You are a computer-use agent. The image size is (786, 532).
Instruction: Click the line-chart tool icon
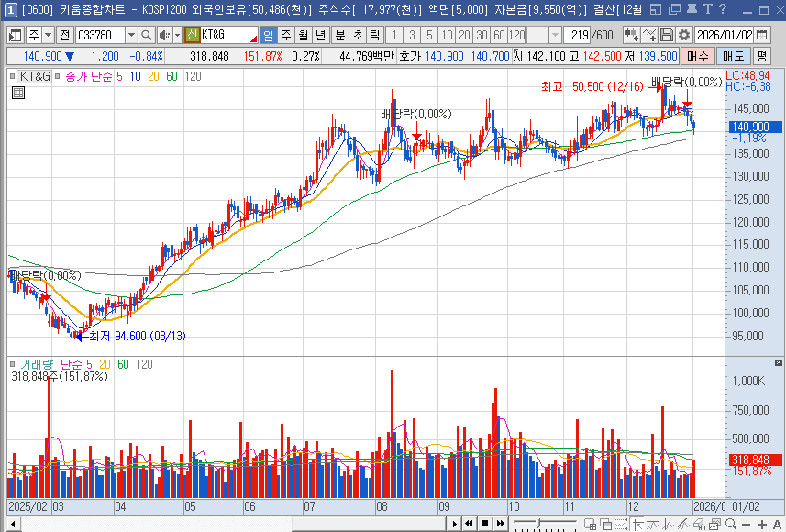(649, 35)
